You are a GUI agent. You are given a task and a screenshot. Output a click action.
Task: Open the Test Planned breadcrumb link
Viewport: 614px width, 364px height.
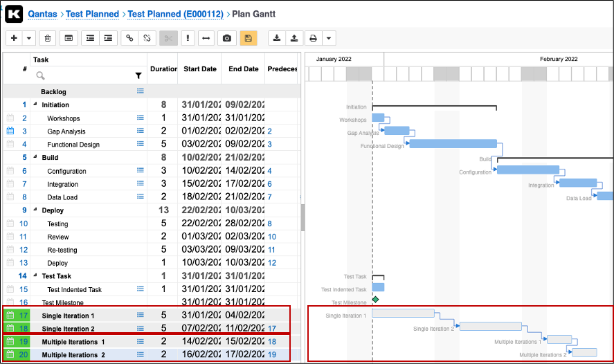pyautogui.click(x=92, y=14)
